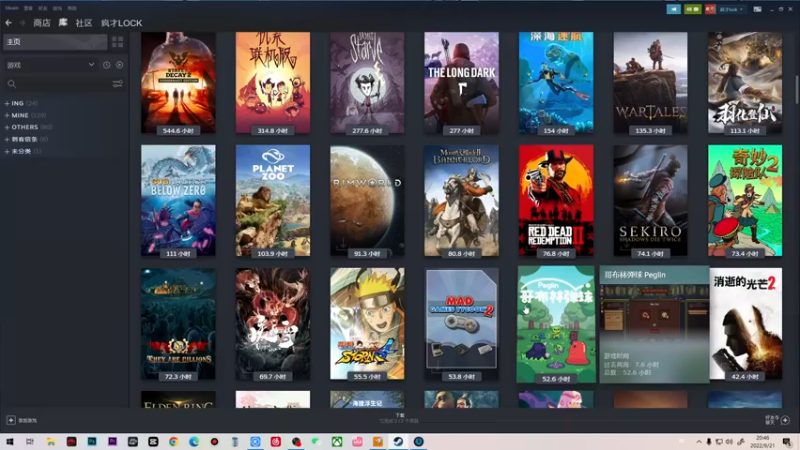Open the 游戏 filter dropdown
Image resolution: width=800 pixels, height=450 pixels.
point(50,65)
